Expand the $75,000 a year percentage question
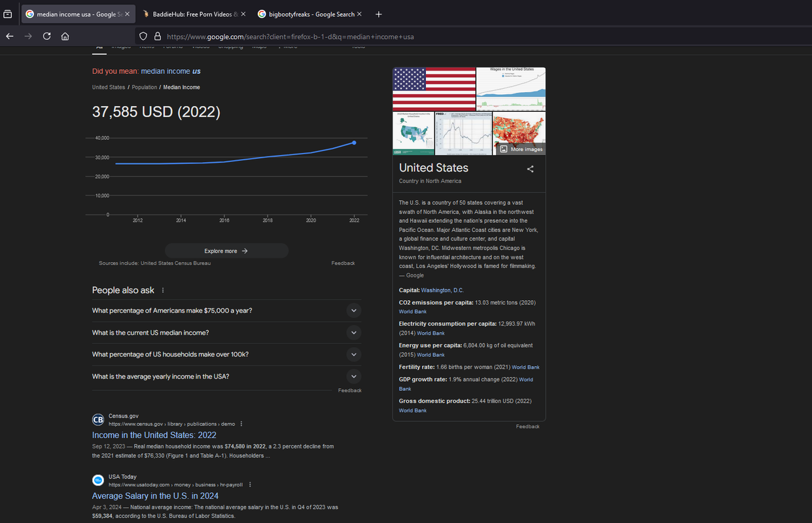Screen dimensions: 812x523 (x=226, y=311)
